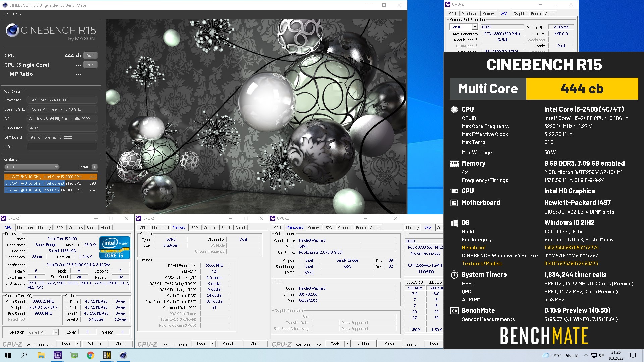This screenshot has width=644, height=362.
Task: Select ranking entry i3-2120 CPU 290
Action: (x=51, y=183)
